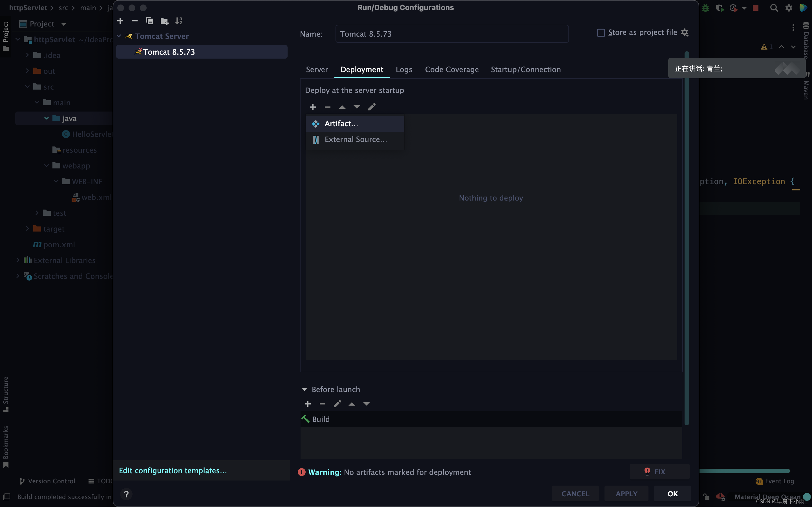Image resolution: width=812 pixels, height=507 pixels.
Task: Click the help question mark icon
Action: pos(126,494)
